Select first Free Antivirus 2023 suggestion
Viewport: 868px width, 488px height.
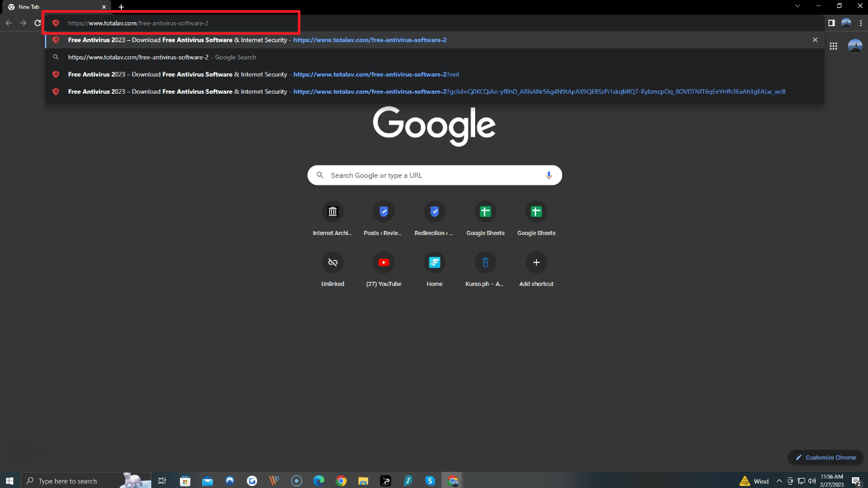(x=434, y=40)
